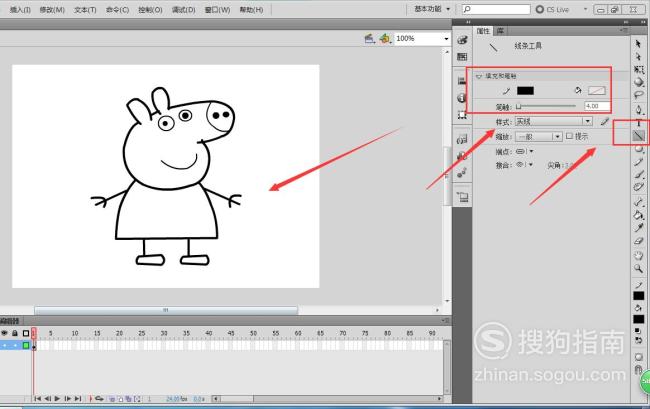
Task: Collapse the 填充和笔触 section triangle
Action: [479, 76]
